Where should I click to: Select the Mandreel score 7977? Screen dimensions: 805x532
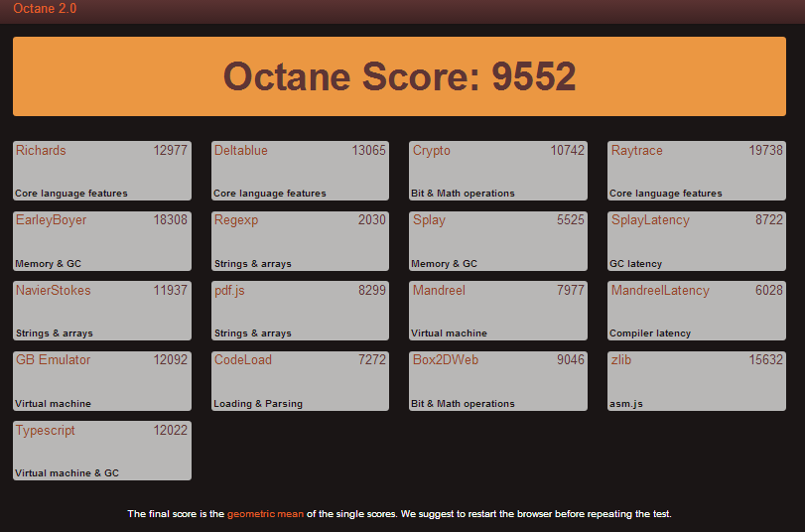point(571,290)
